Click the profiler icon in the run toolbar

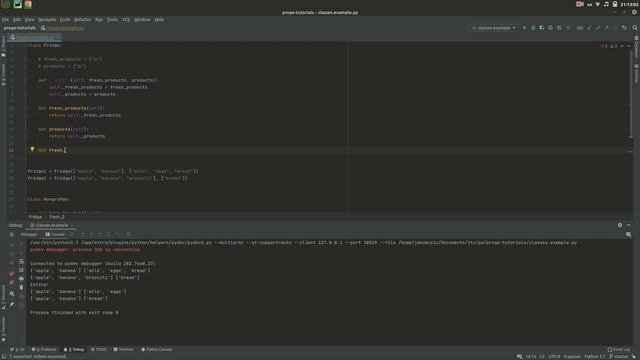click(x=550, y=28)
